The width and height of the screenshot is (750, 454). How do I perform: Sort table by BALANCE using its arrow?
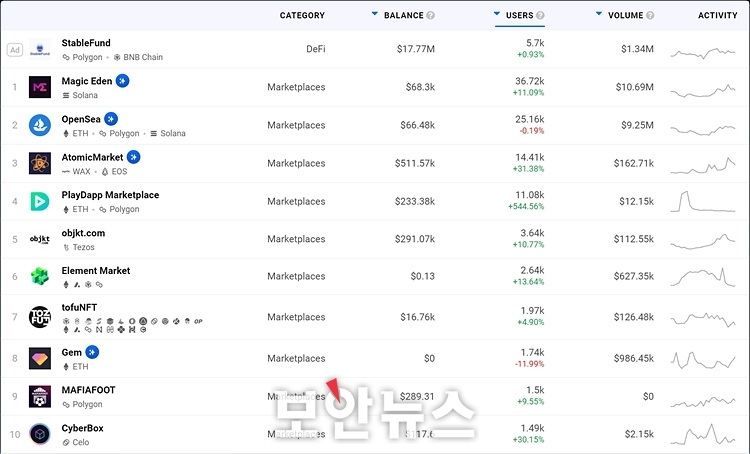375,14
